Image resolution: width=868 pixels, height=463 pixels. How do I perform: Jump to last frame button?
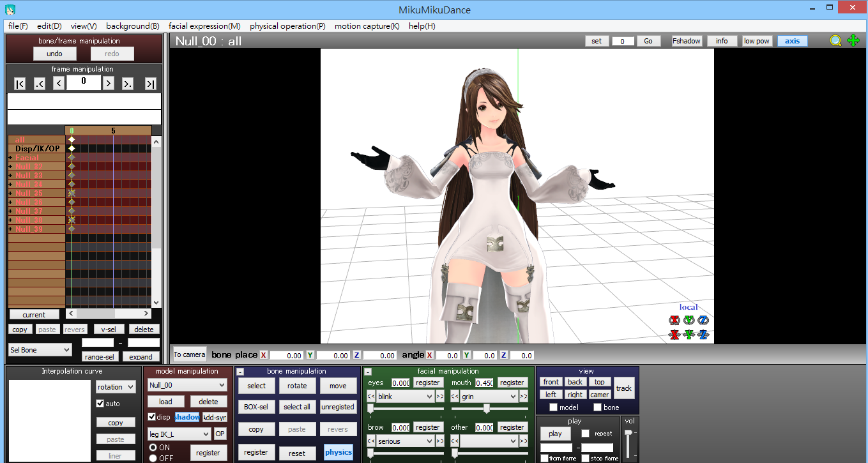point(150,84)
